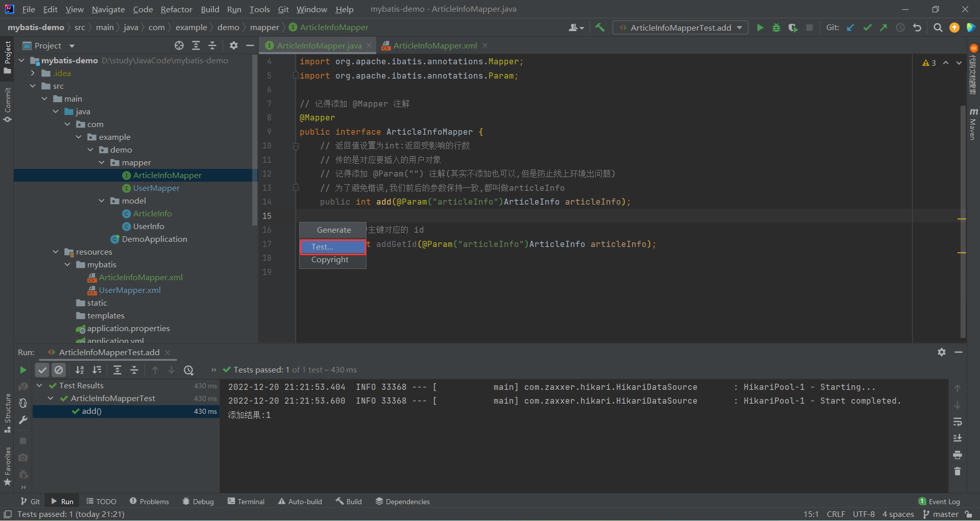Run with coverage from top toolbar
980x521 pixels.
(793, 28)
